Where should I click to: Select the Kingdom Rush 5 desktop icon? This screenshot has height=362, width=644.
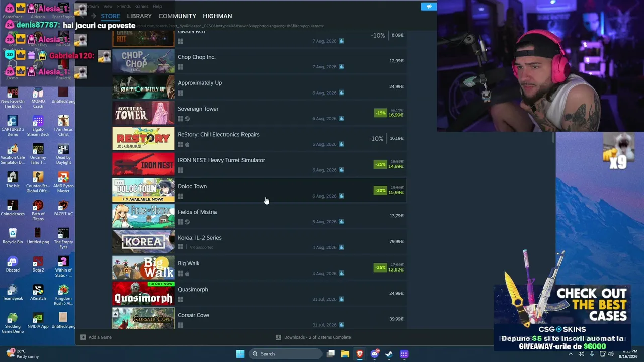click(x=63, y=295)
